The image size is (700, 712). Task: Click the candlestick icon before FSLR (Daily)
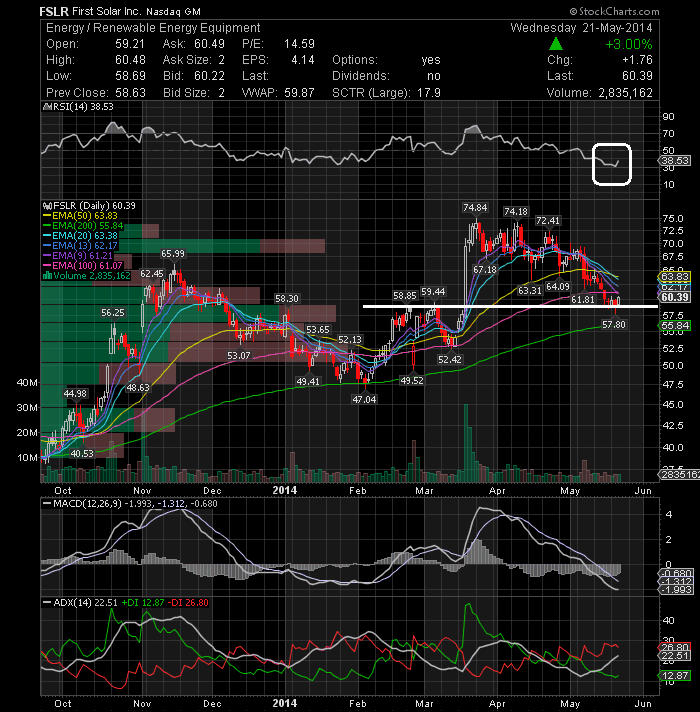pyautogui.click(x=47, y=206)
